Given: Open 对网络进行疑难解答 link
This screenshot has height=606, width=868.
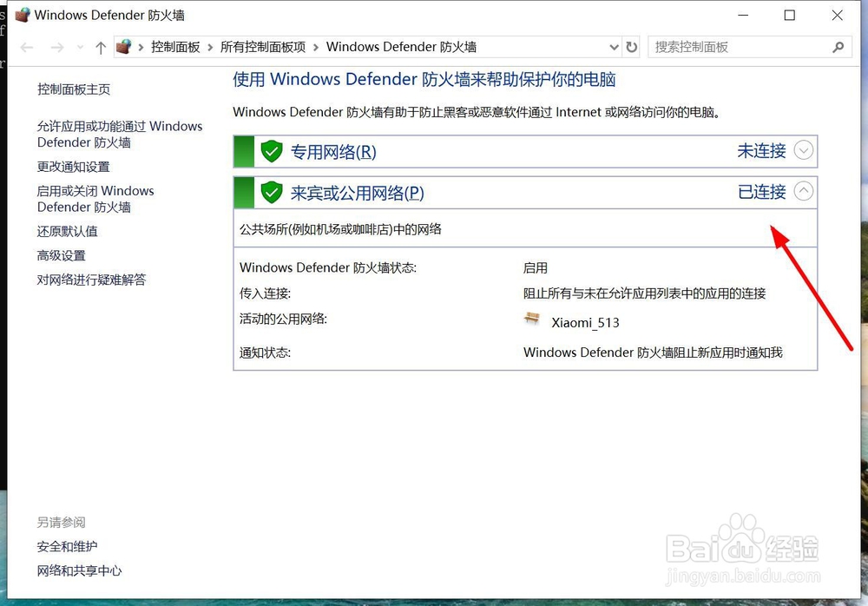Looking at the screenshot, I should click(x=91, y=280).
